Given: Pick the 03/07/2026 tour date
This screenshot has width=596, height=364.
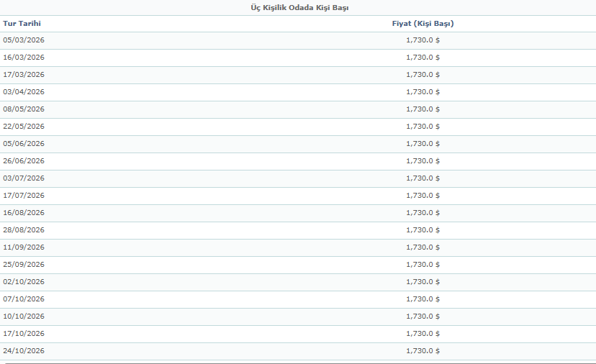Looking at the screenshot, I should pyautogui.click(x=24, y=178).
